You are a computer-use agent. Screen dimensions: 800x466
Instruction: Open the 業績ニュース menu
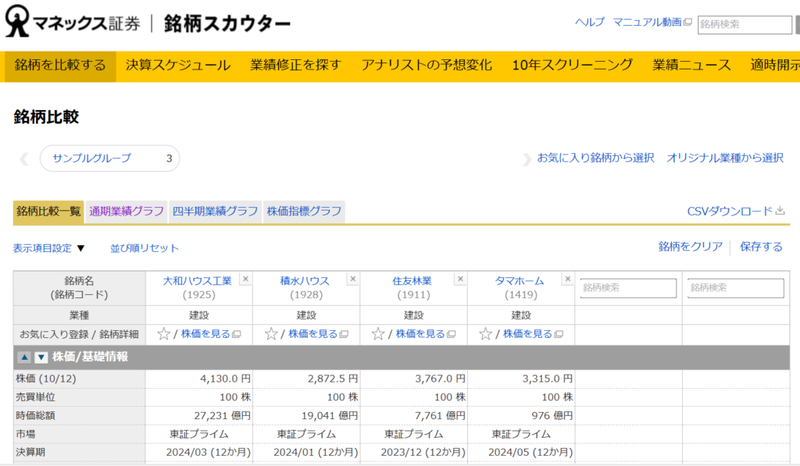pos(691,65)
